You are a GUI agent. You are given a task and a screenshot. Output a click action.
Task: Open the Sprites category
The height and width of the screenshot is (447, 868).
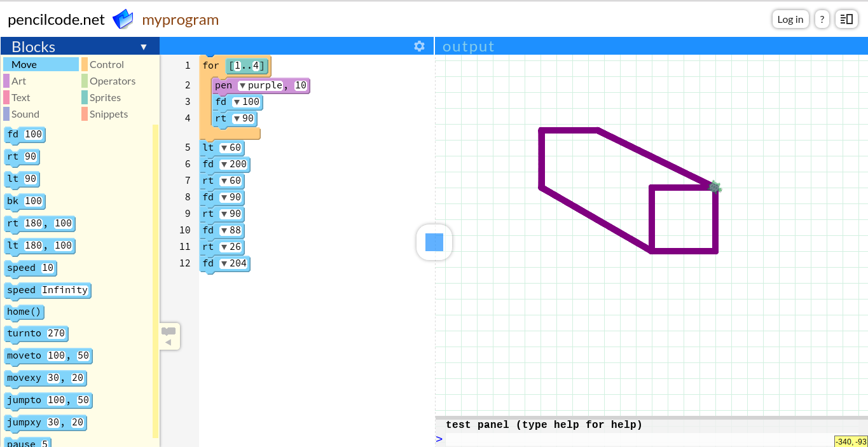click(x=106, y=97)
